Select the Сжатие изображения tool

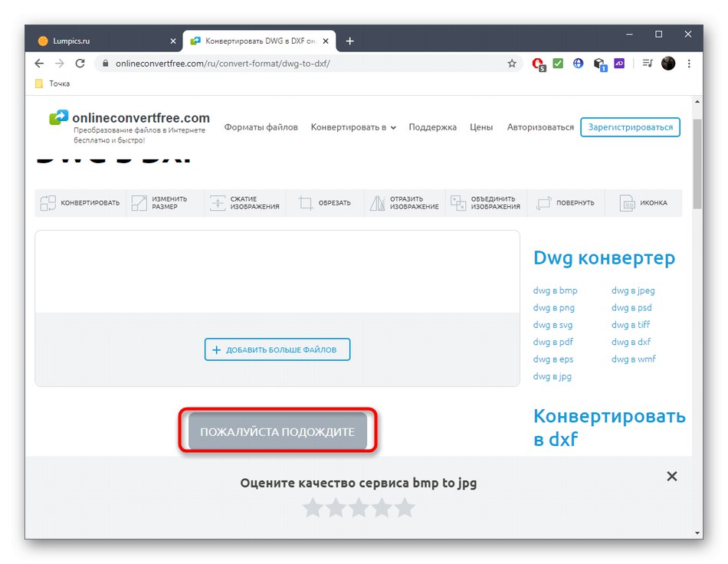click(x=245, y=203)
